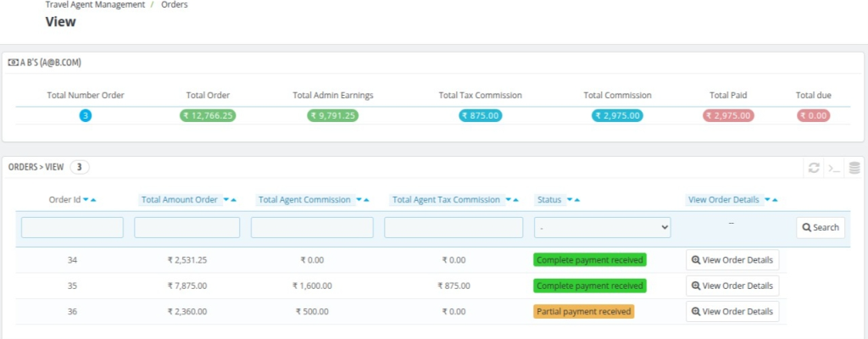Click the ₹ 0.00 Total due badge
This screenshot has width=868, height=339.
coord(814,116)
